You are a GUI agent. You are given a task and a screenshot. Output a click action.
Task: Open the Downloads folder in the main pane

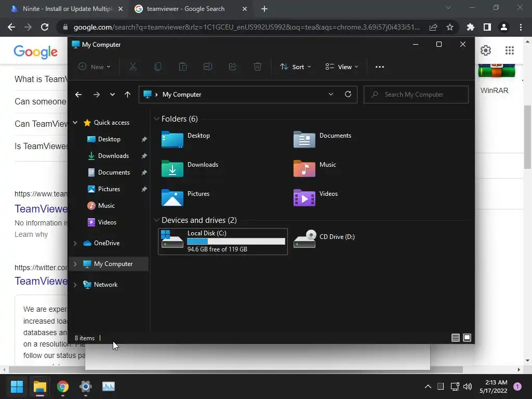point(190,168)
